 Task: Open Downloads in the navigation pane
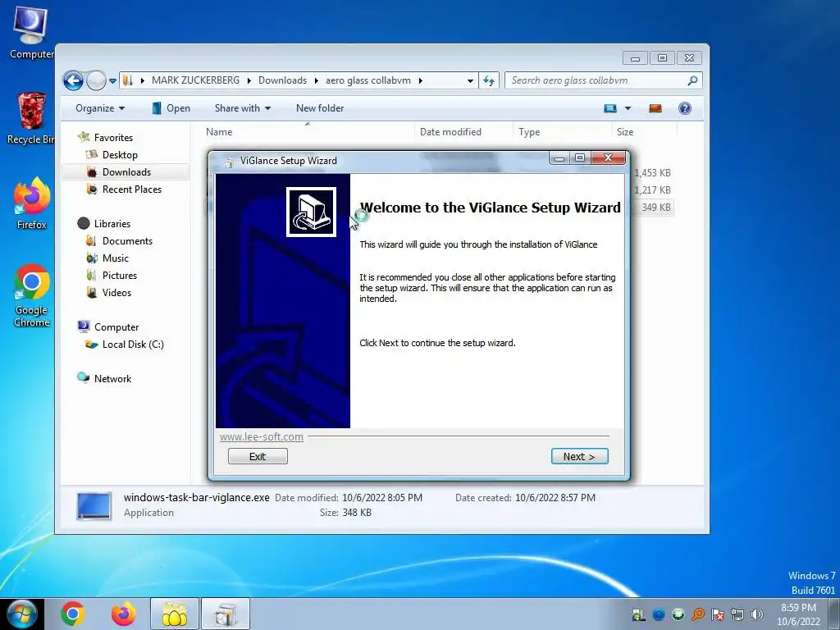pos(126,172)
